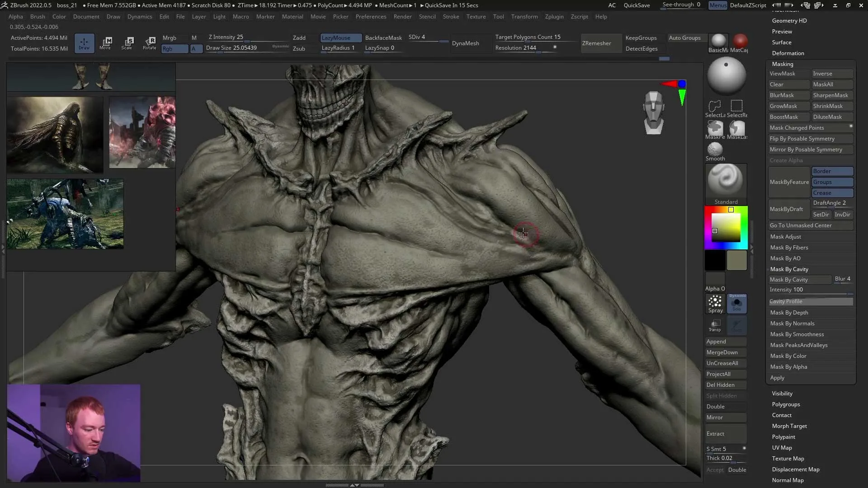Toggle LazyMouse on or off
Viewport: 868px width, 488px height.
click(340, 38)
